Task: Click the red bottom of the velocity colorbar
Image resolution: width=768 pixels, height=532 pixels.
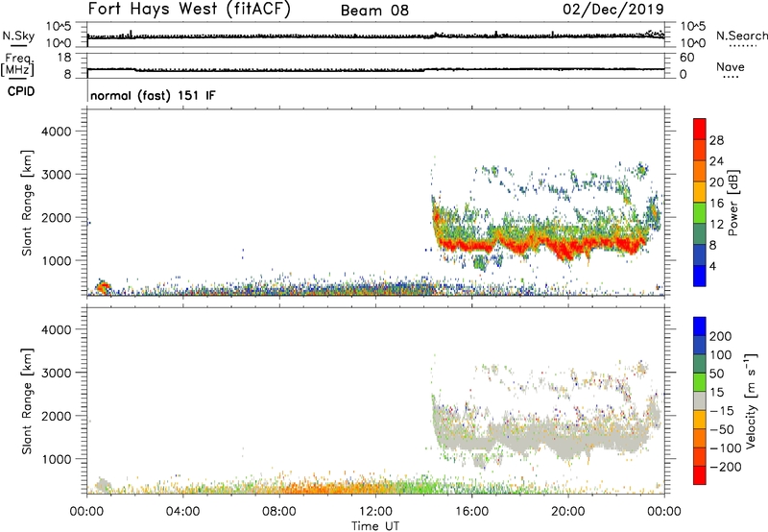Action: 700,475
